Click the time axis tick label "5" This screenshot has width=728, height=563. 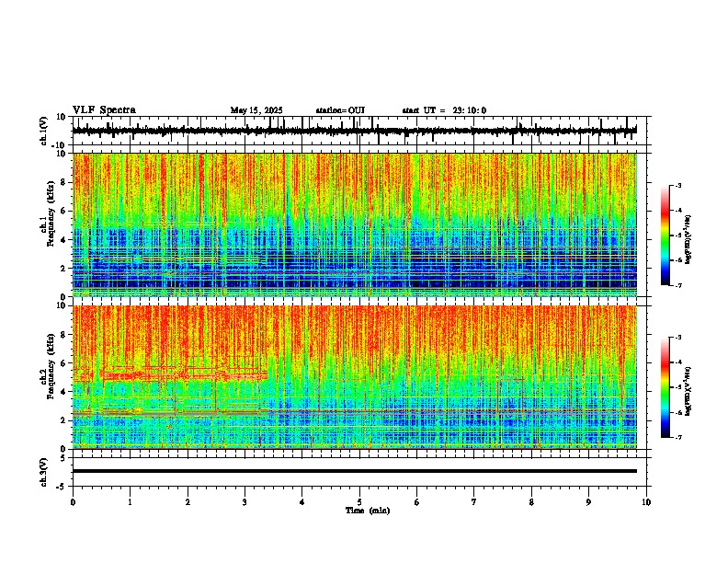tap(359, 502)
